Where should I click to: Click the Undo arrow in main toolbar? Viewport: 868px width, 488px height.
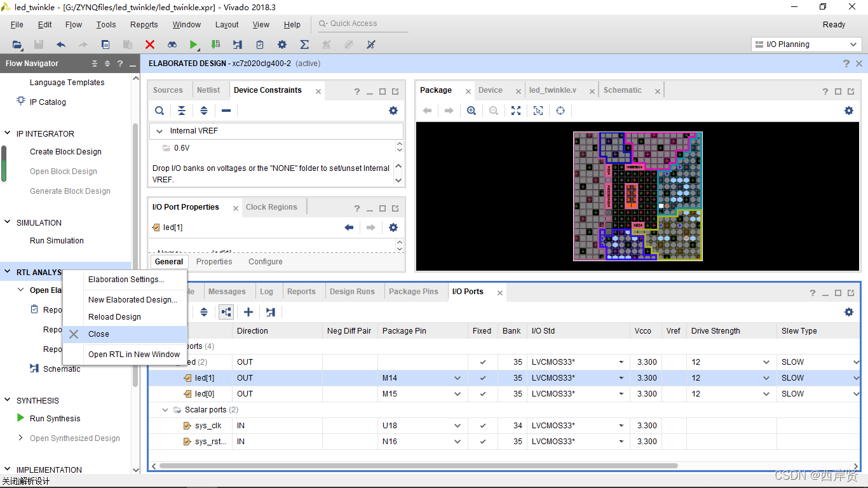click(x=61, y=44)
